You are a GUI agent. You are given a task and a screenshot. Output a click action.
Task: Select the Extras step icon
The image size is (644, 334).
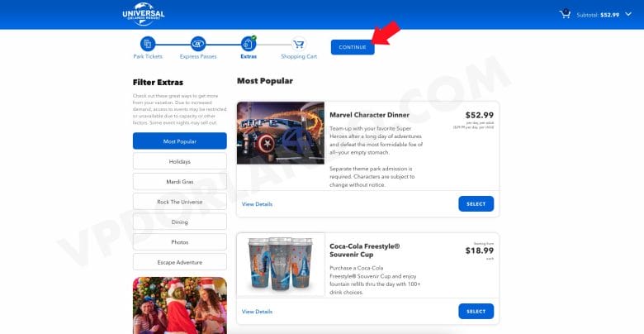249,44
